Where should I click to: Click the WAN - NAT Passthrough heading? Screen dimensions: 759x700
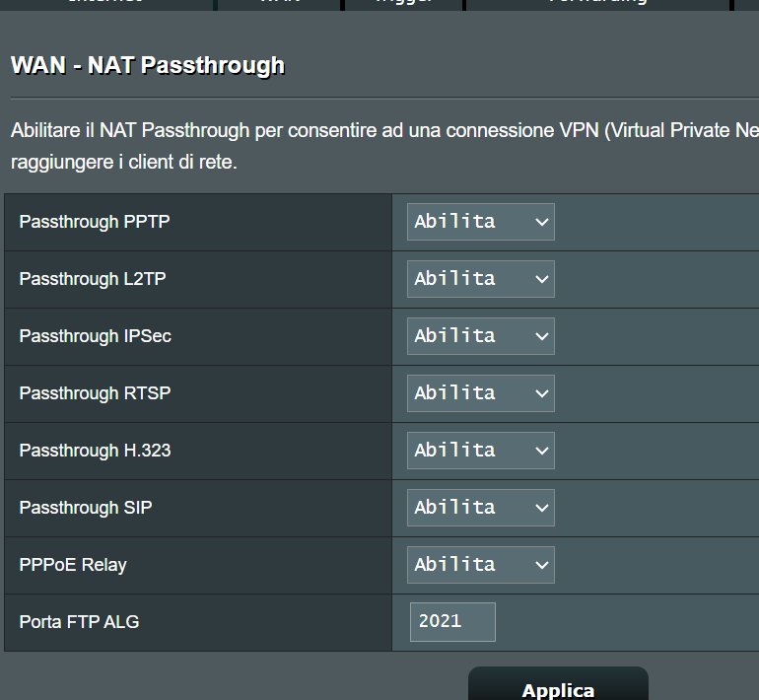pyautogui.click(x=148, y=66)
